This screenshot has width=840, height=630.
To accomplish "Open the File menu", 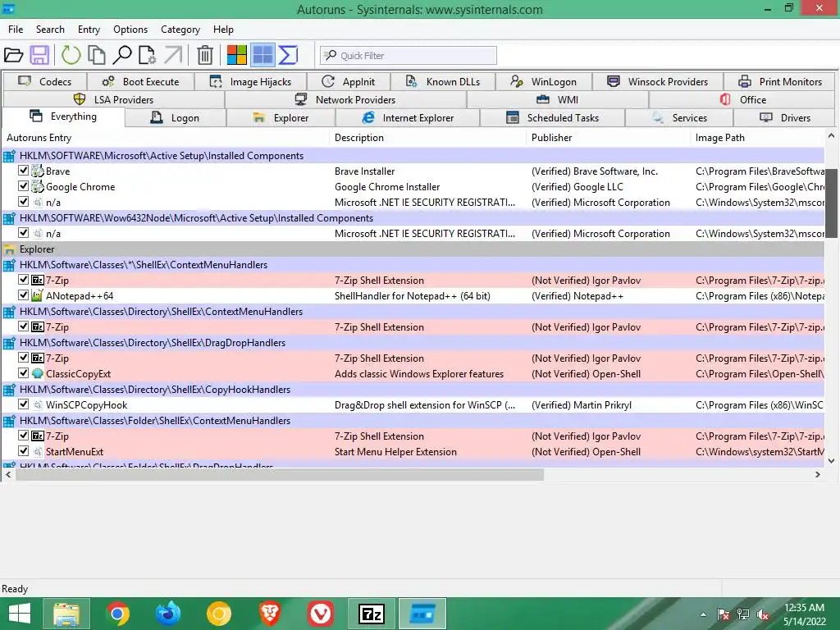I will [x=16, y=30].
